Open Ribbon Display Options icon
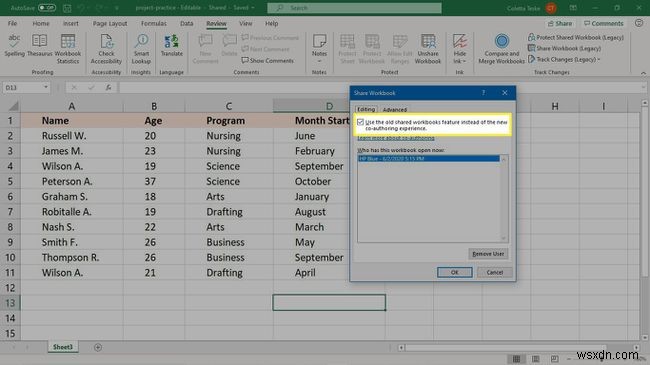 click(573, 8)
